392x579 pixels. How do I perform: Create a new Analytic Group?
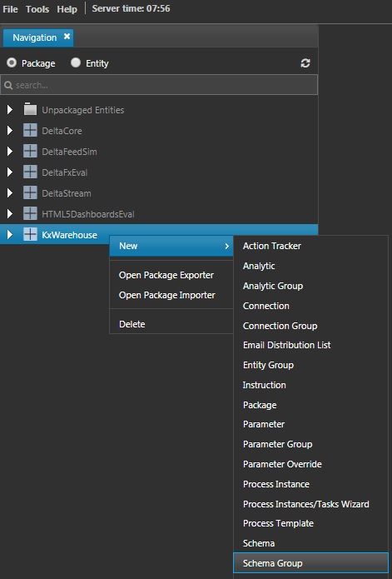tap(311, 286)
